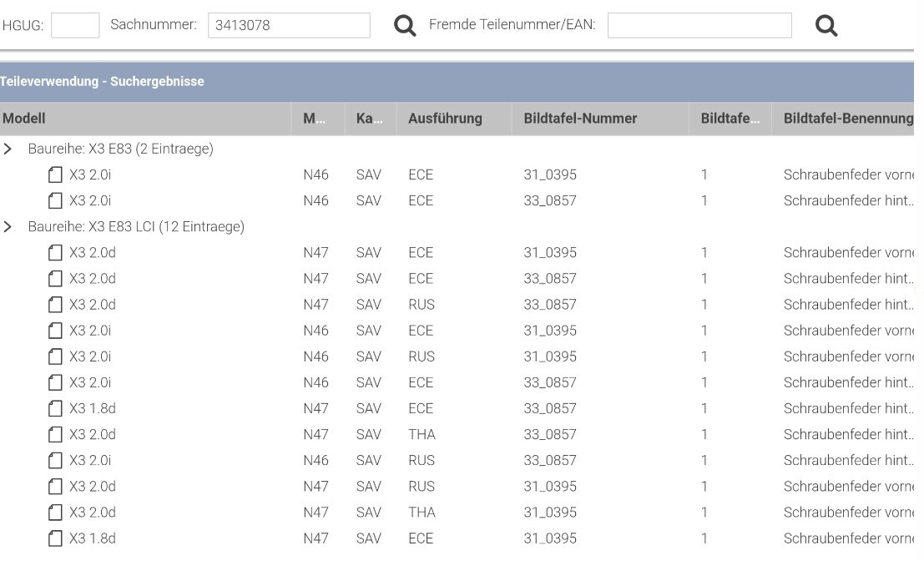Click the search icon next to Sachnummer
924x561 pixels.
click(x=406, y=25)
